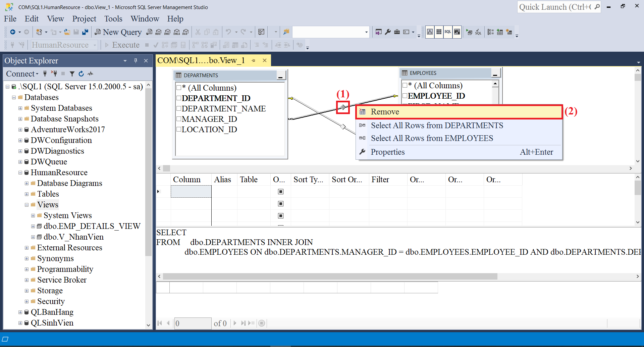
Task: Refresh the Object Explorer tree
Action: [x=81, y=73]
